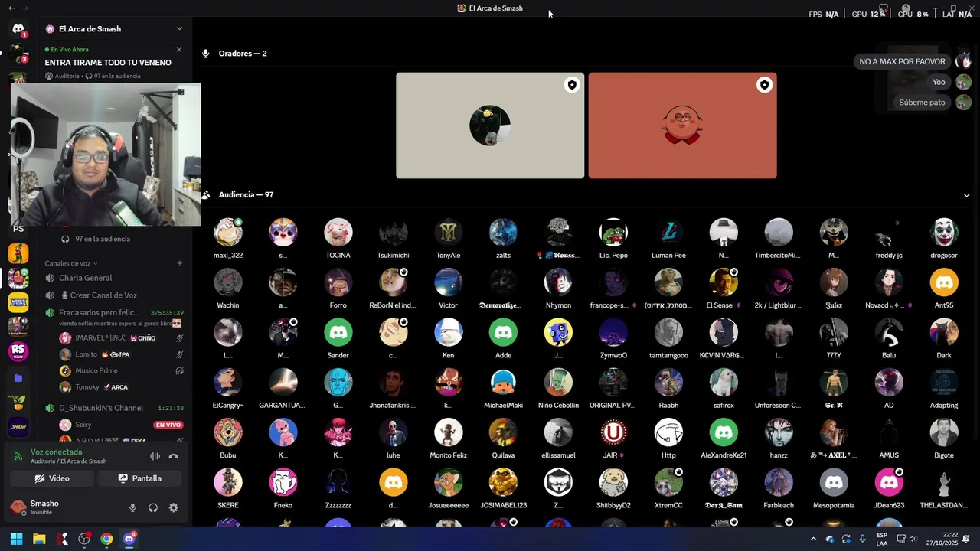Open audience member TOCINA avatar
This screenshot has height=551, width=980.
(x=338, y=232)
